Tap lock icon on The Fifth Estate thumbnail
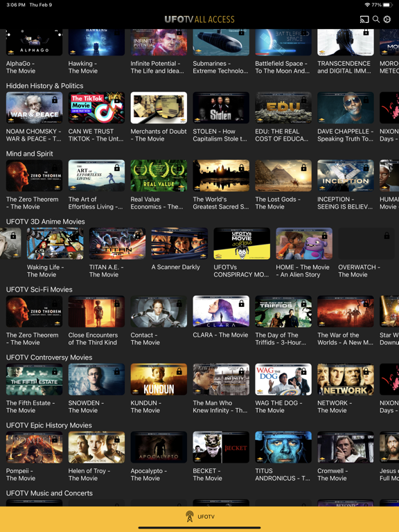Viewport: 399px width, 532px height. click(54, 371)
